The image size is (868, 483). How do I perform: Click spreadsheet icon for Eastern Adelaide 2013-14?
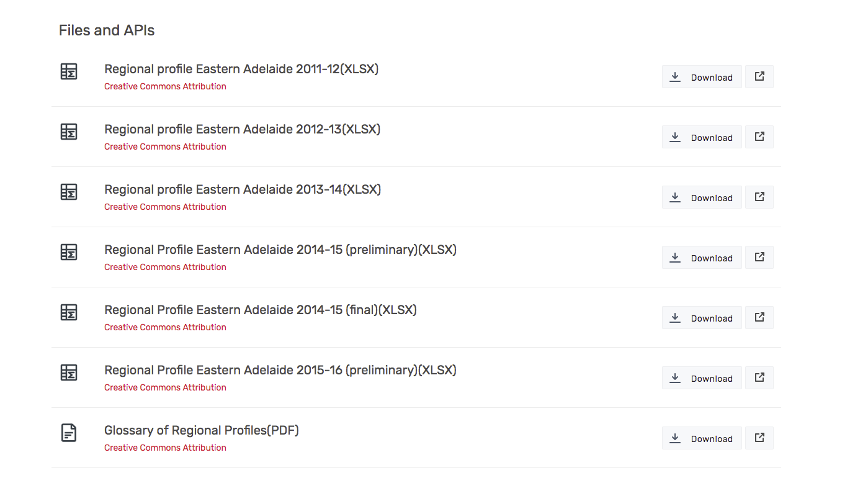click(69, 192)
